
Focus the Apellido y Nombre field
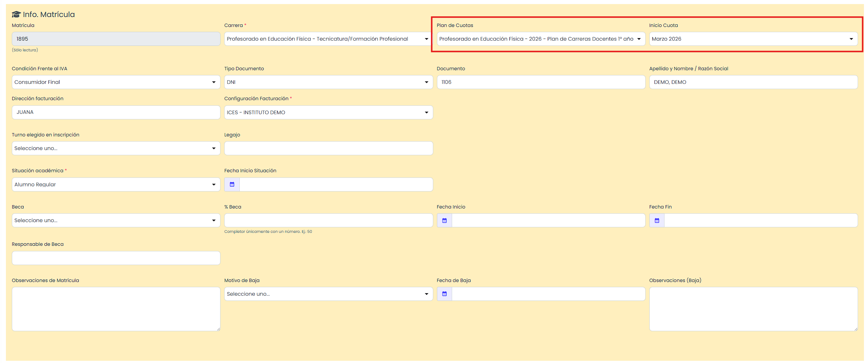pos(753,82)
